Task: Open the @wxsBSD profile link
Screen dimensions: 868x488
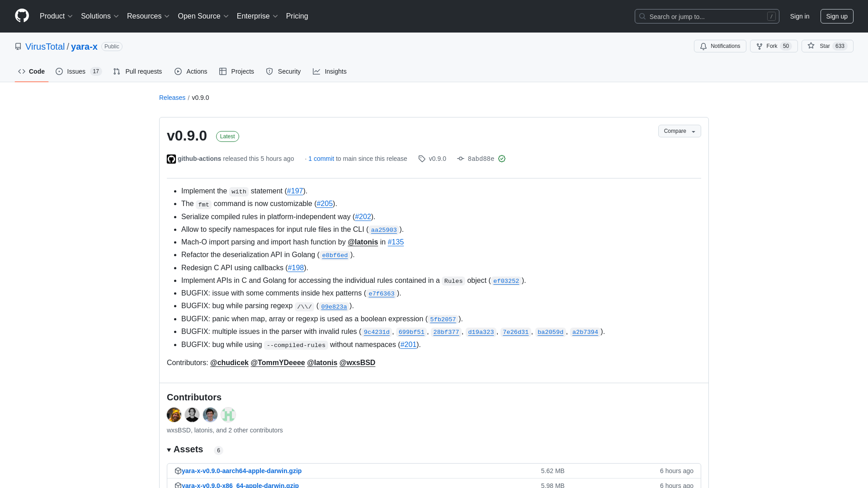Action: tap(357, 363)
